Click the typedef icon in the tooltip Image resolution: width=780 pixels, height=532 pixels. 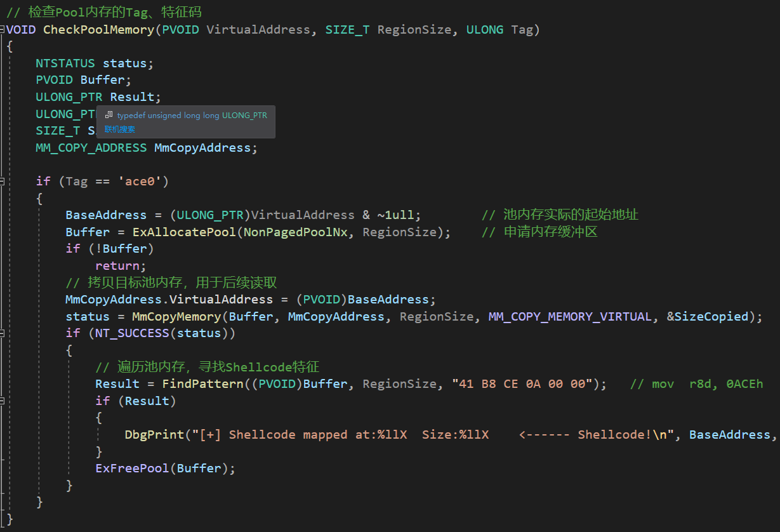(109, 115)
